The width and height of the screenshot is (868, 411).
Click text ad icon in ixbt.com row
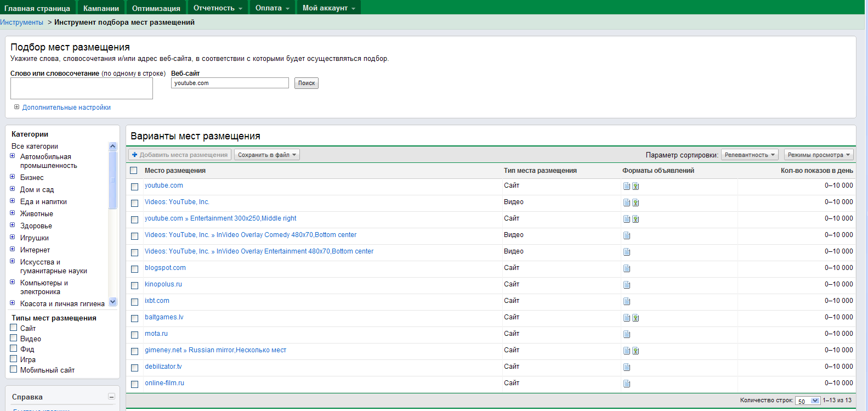click(627, 301)
